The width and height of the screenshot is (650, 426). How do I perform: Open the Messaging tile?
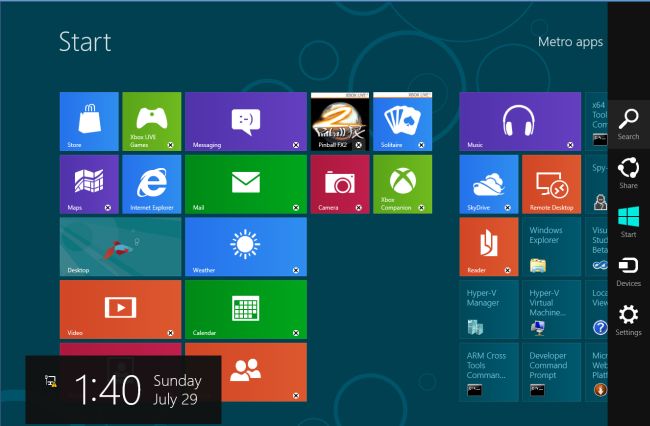pyautogui.click(x=246, y=121)
